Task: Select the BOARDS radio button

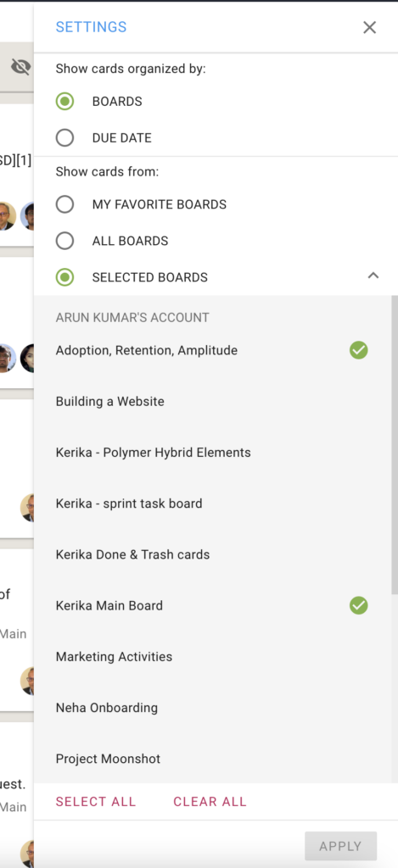Action: 64,102
